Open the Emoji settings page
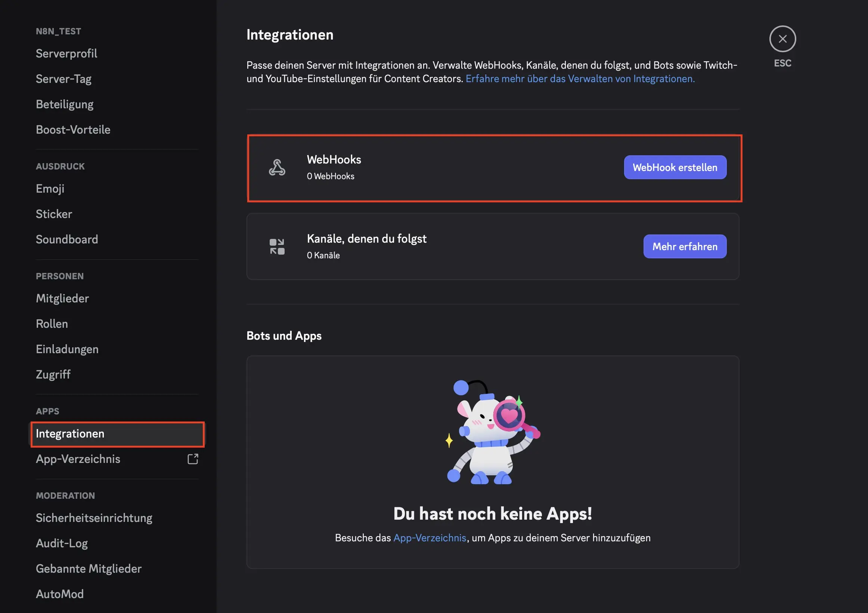 pos(50,189)
